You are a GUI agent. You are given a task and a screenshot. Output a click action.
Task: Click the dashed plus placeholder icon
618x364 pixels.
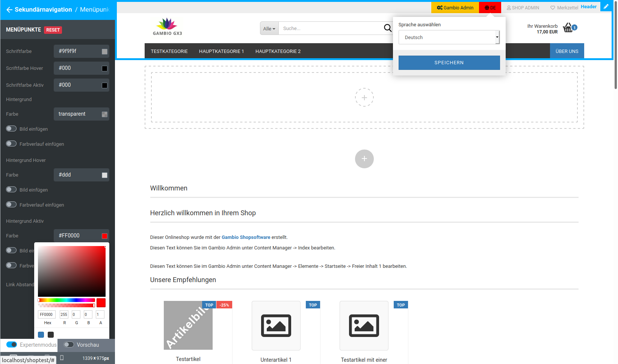pyautogui.click(x=364, y=98)
